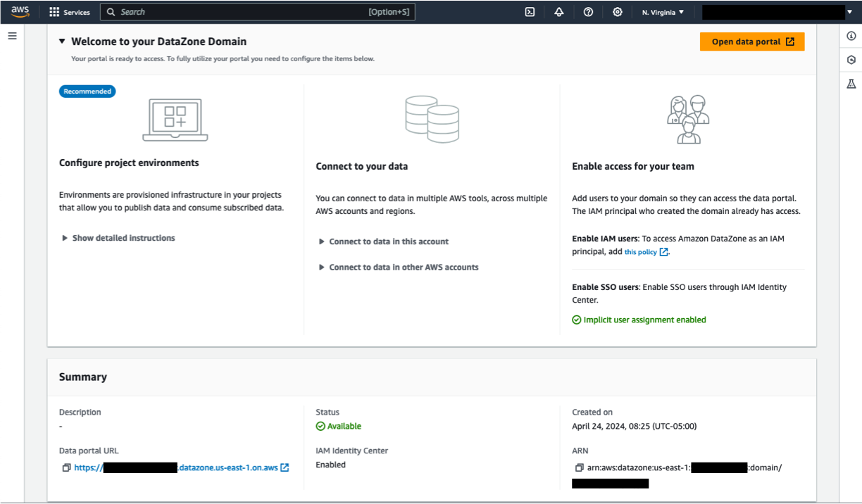Screen dimensions: 862x504
Task: Open the info panel icon
Action: pyautogui.click(x=851, y=37)
